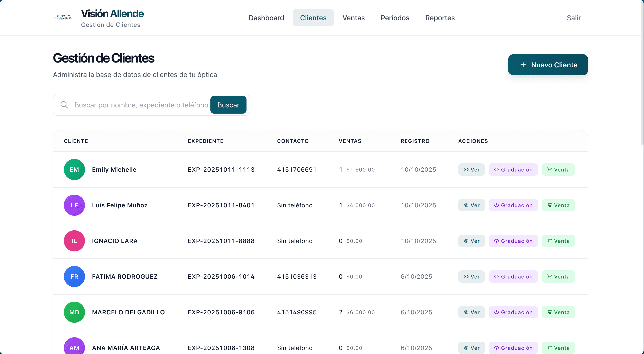
Task: Click Ver for Luis Felipe Muñoz
Action: pos(471,205)
